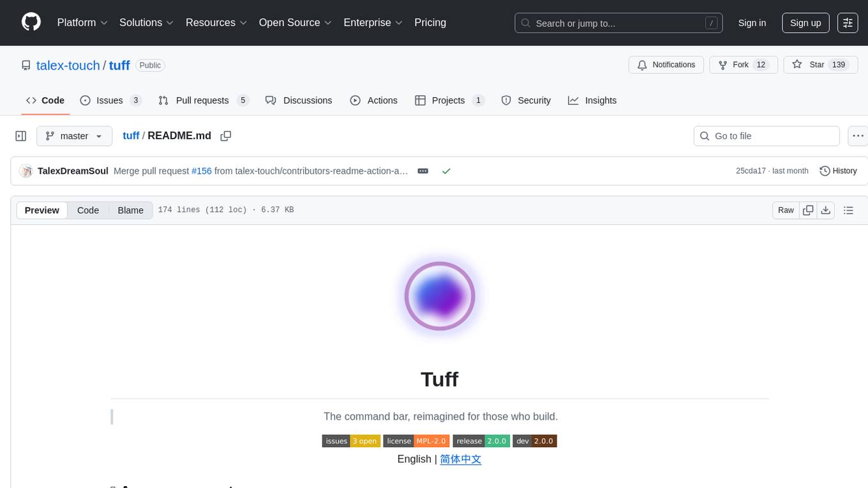
Task: Star the repository
Action: 820,65
